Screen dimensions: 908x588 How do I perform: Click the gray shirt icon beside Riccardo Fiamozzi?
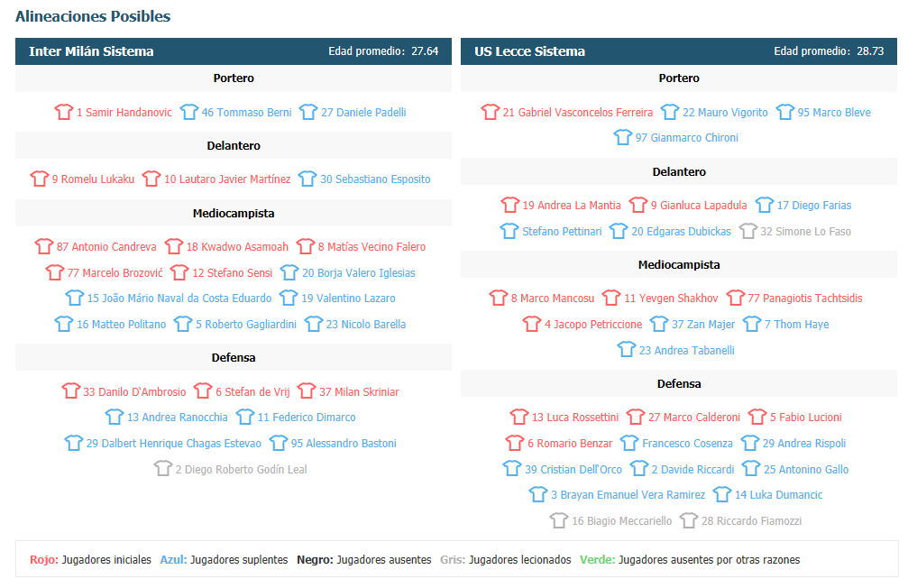[x=689, y=520]
